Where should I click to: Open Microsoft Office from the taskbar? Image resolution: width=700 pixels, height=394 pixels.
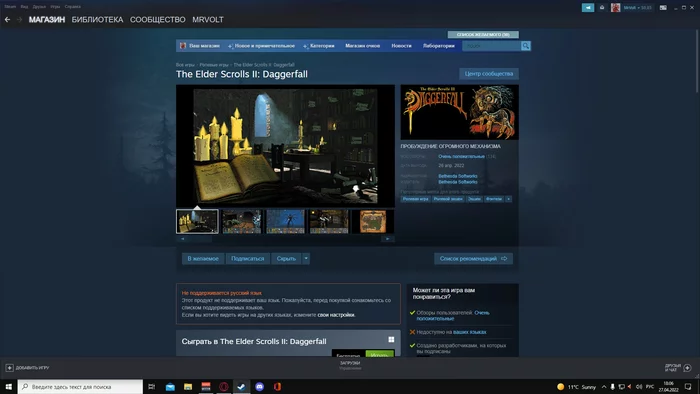pyautogui.click(x=277, y=387)
